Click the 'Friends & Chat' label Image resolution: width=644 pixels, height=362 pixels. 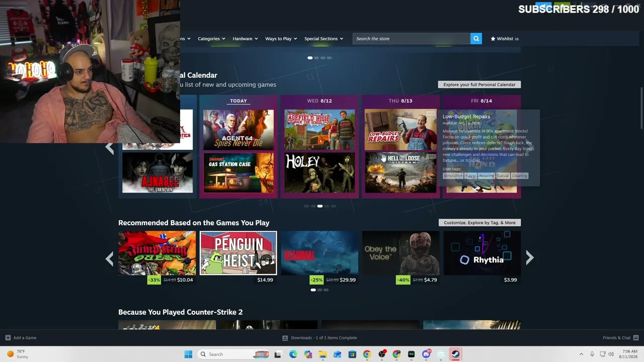pos(616,338)
